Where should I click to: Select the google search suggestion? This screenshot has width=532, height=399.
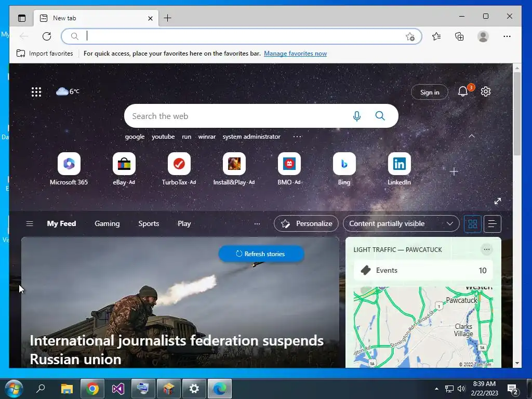coord(135,137)
